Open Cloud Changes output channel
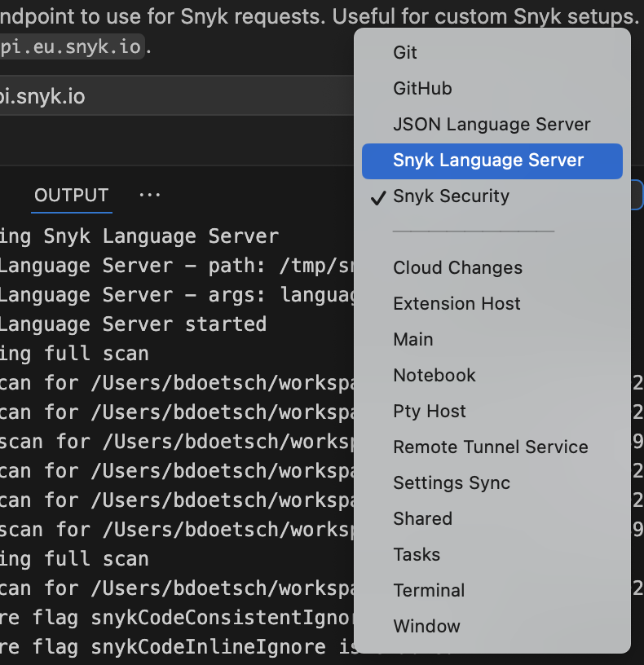644x665 pixels. 457,267
